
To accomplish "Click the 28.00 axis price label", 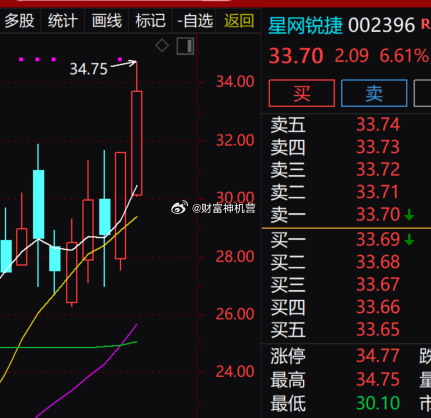I will 235,256.
